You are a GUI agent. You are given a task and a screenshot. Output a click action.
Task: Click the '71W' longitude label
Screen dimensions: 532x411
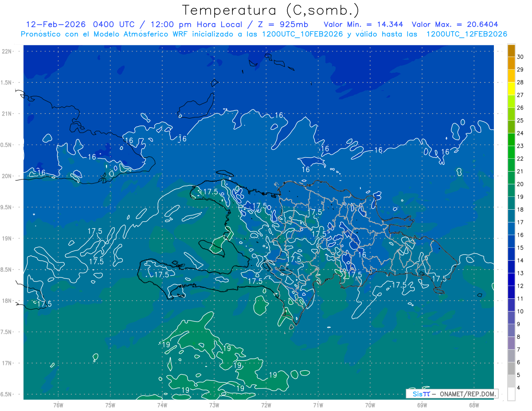318,405
